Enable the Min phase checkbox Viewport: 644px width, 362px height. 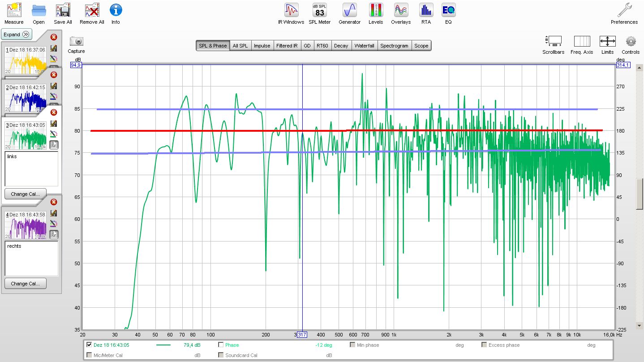tap(353, 345)
